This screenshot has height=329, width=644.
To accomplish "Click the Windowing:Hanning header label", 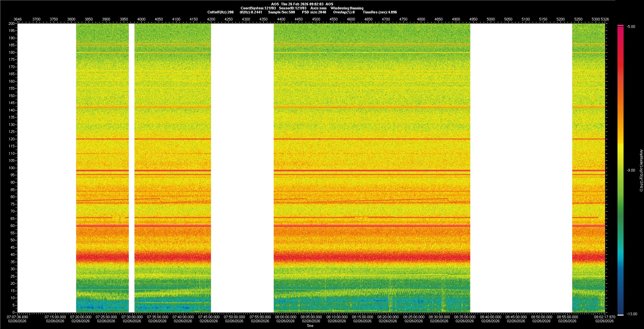I will point(347,8).
